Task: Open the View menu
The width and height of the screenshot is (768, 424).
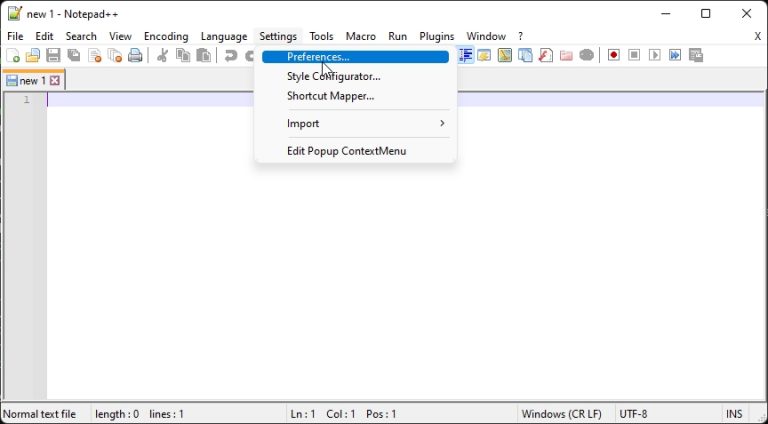Action: (120, 36)
